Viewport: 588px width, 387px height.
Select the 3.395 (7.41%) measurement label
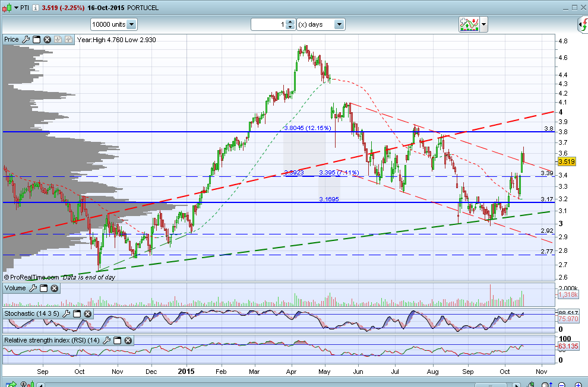tap(339, 173)
